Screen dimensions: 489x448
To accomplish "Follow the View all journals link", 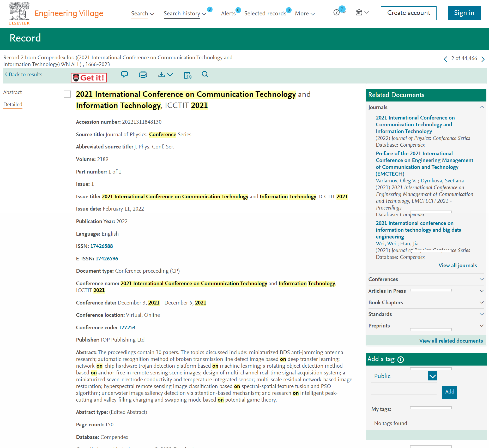I will pos(458,265).
